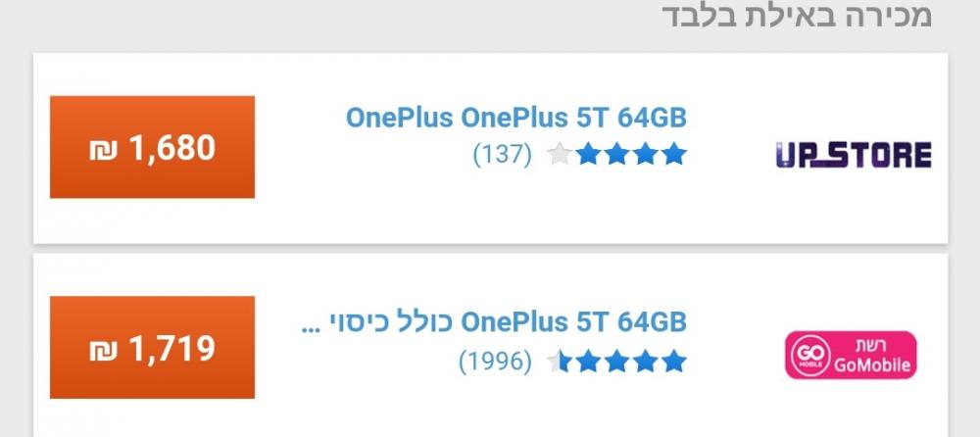The width and height of the screenshot is (980, 437).
Task: Click the shekel symbol beside 1,719
Action: click(x=103, y=350)
